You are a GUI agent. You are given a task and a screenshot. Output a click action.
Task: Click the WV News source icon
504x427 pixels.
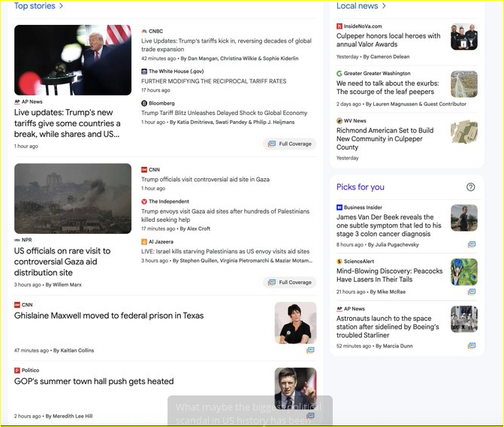(339, 121)
